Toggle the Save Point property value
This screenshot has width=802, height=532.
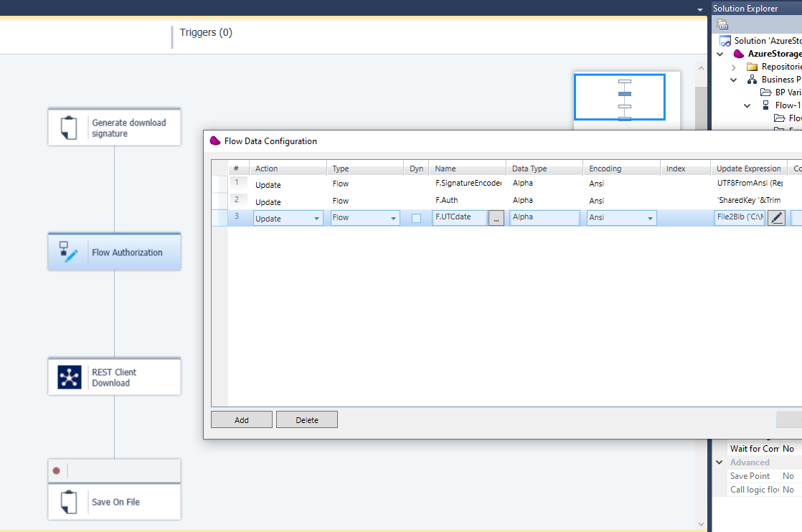788,475
